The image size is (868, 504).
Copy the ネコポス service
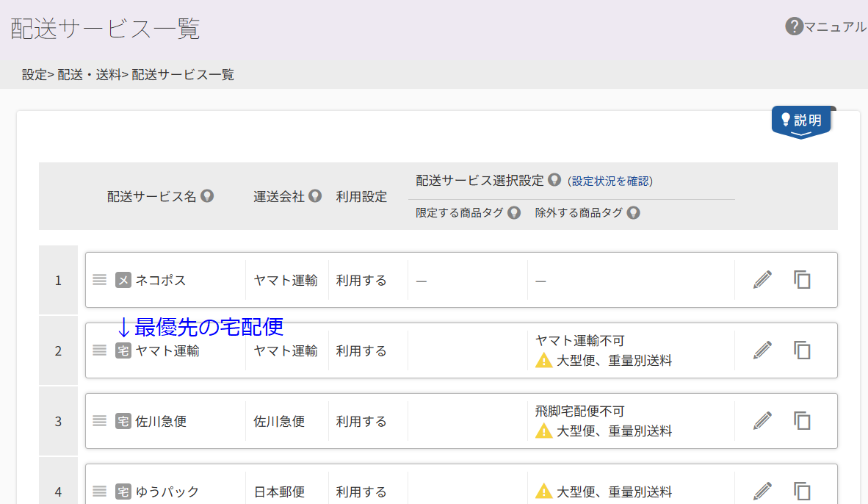pyautogui.click(x=802, y=280)
